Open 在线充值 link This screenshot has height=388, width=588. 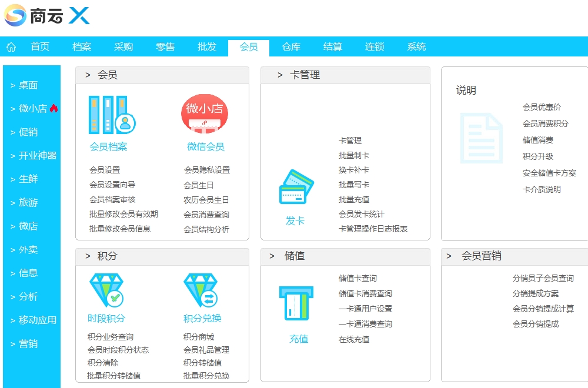coord(354,339)
